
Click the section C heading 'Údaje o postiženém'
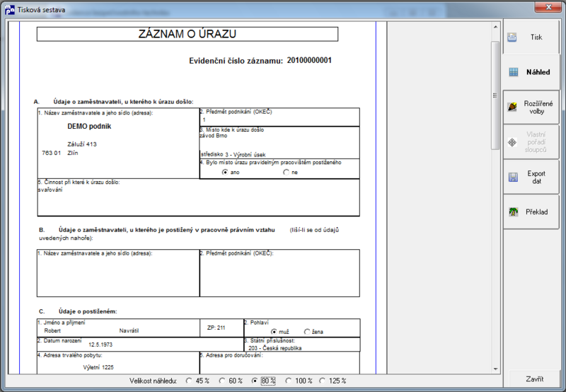(x=88, y=311)
